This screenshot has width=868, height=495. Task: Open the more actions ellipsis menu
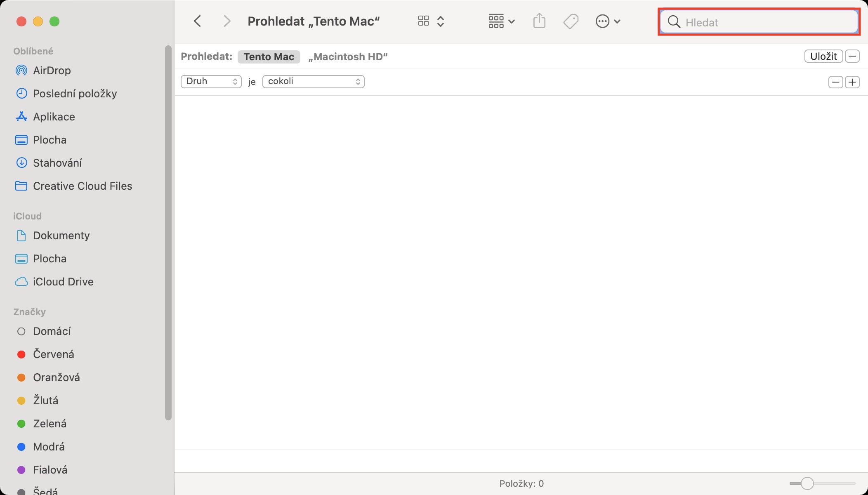point(608,21)
